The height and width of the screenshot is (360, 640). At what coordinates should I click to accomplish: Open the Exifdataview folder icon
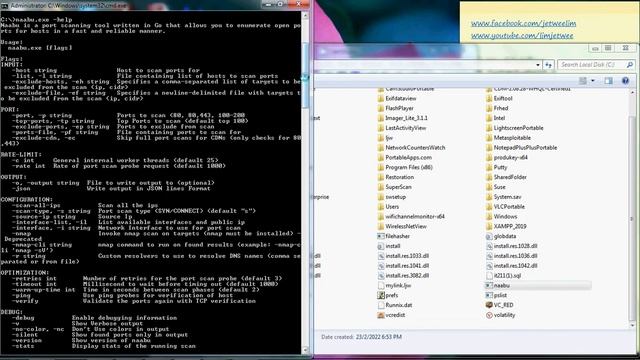tap(381, 98)
